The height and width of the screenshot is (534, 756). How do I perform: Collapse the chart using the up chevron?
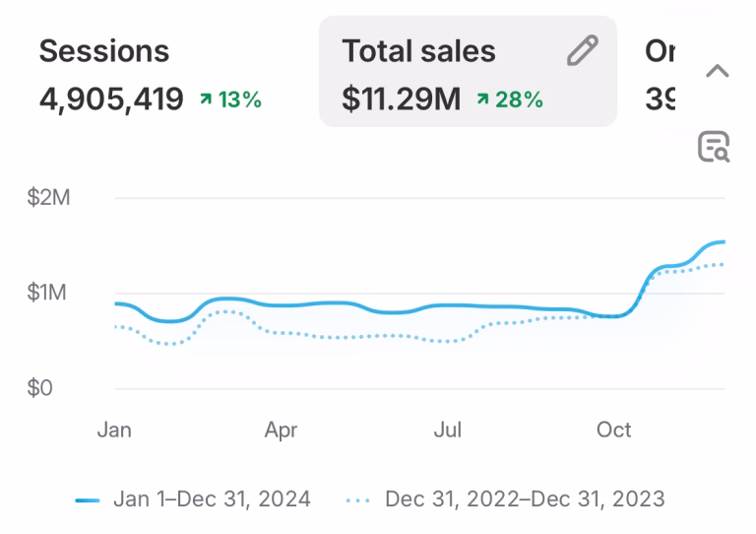[x=718, y=71]
